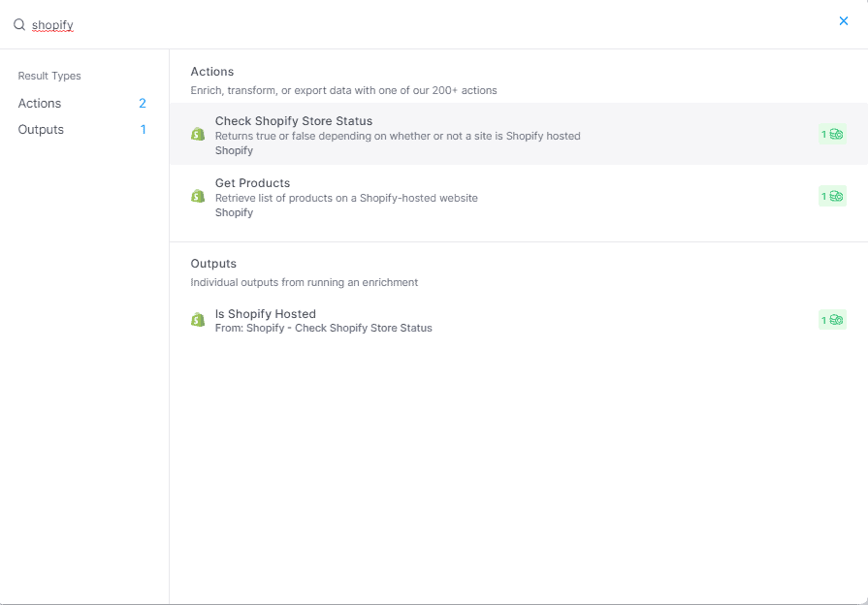The image size is (868, 605).
Task: Click the 'Actions' section heading in results
Action: [212, 72]
